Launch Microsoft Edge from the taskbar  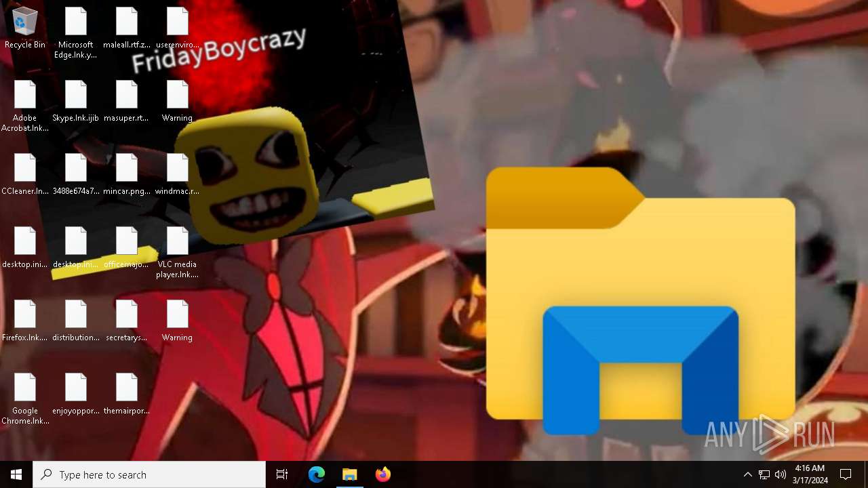[317, 474]
